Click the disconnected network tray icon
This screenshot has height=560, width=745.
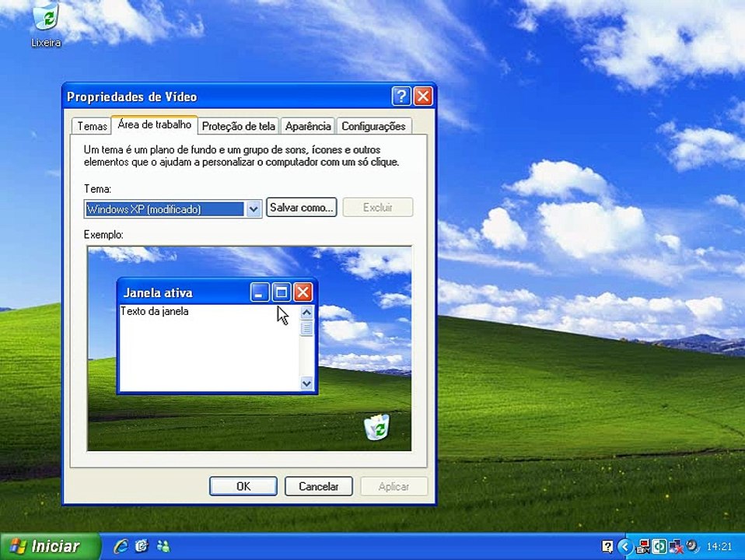coord(676,547)
